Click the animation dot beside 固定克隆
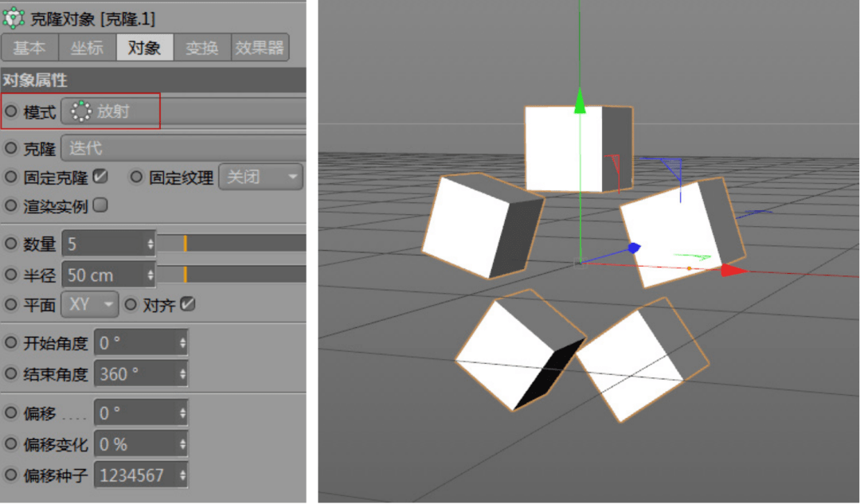This screenshot has height=504, width=860. (11, 177)
